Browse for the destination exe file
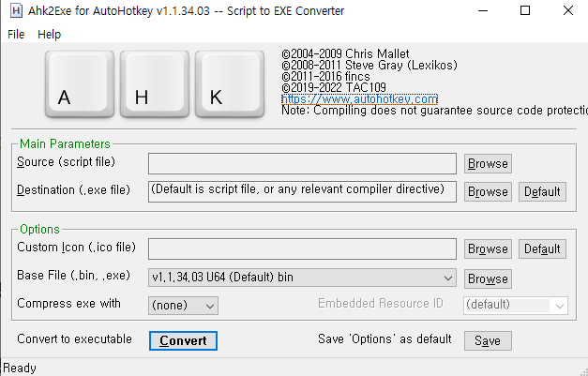This screenshot has width=588, height=376. click(488, 192)
